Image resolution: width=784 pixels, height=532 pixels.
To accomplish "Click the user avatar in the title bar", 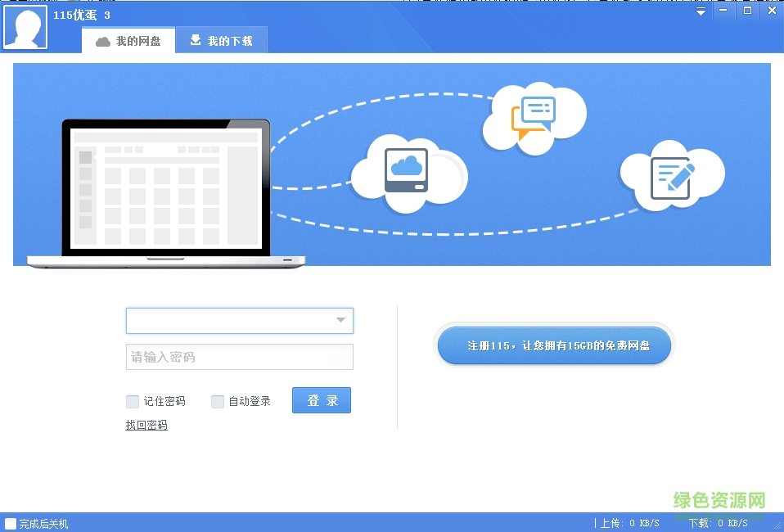I will (x=25, y=27).
